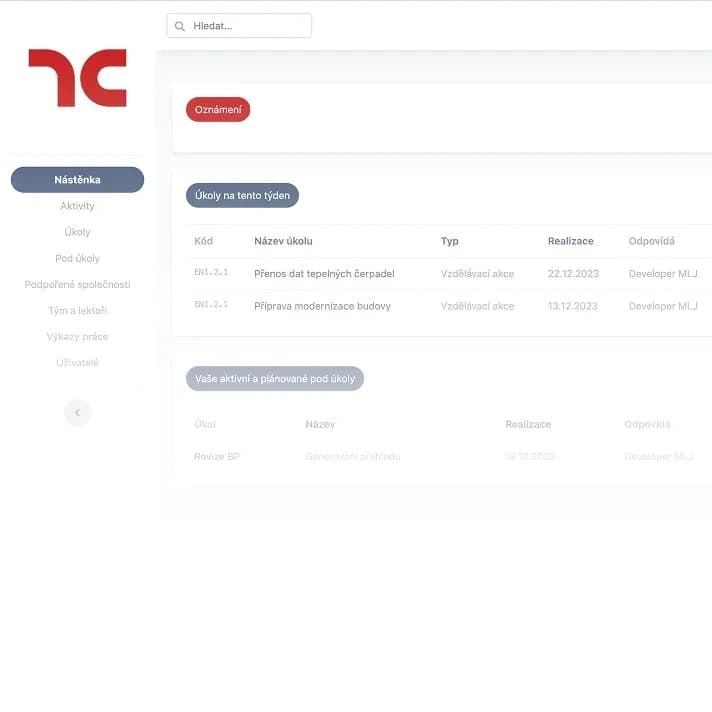Viewport: 712px width, 712px height.
Task: Click the red company logo
Action: coord(78,78)
